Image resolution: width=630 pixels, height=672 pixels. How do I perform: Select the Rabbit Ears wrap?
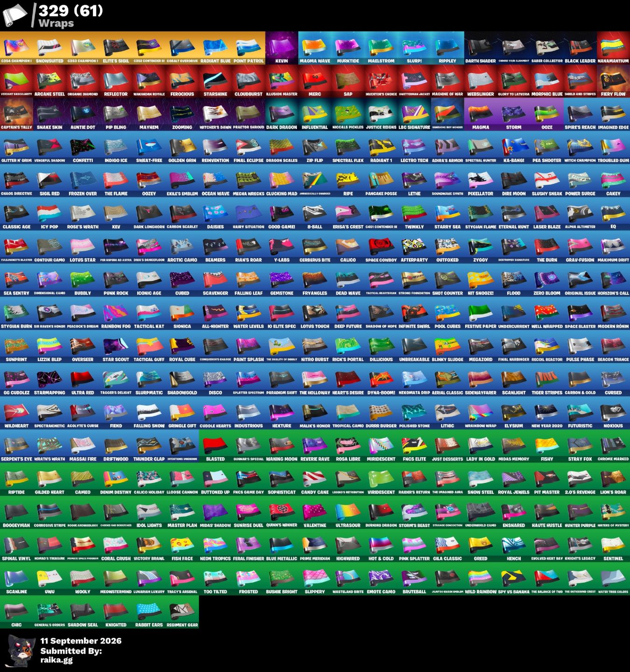point(149,611)
